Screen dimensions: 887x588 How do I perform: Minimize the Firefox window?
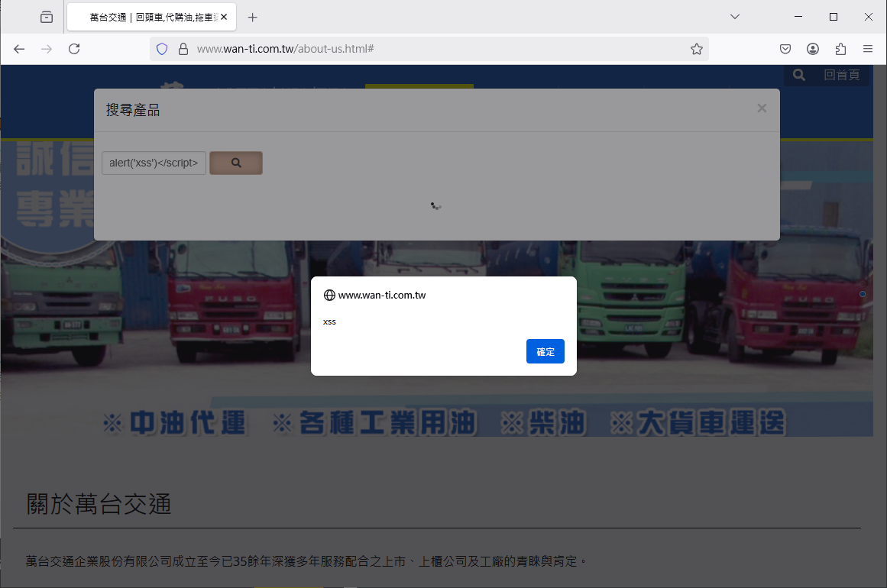coord(798,17)
